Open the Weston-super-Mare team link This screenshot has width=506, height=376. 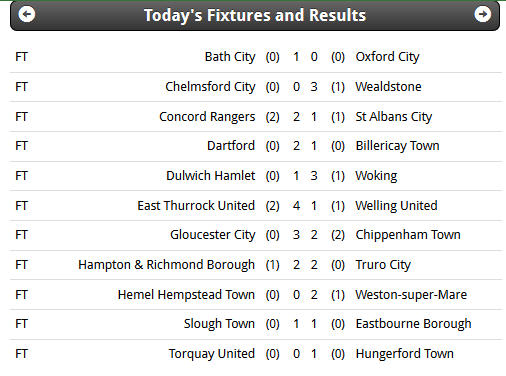(x=411, y=295)
